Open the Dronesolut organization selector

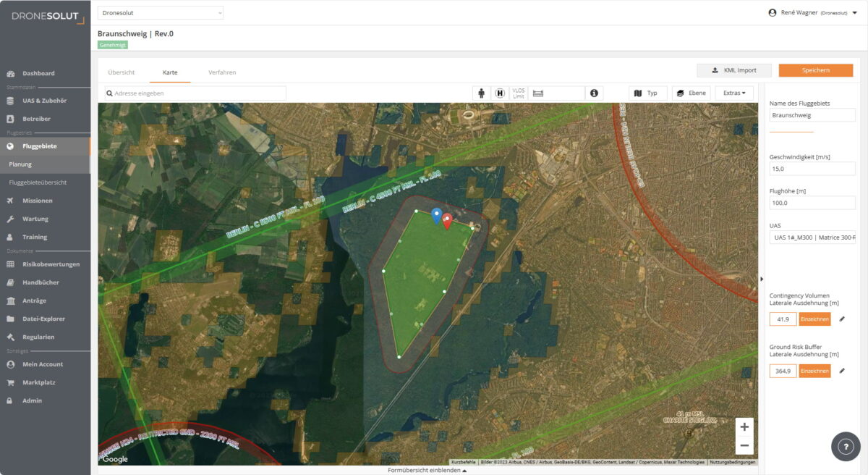(x=161, y=12)
